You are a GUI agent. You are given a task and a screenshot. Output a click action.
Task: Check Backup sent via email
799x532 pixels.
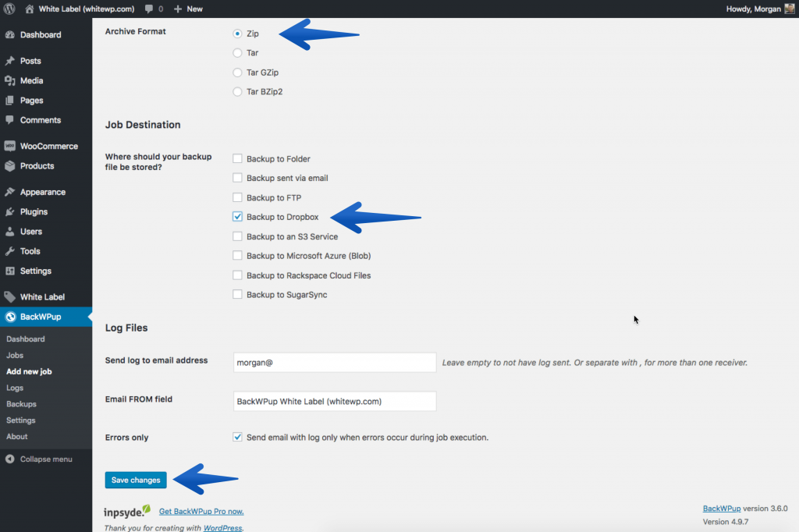pyautogui.click(x=237, y=178)
